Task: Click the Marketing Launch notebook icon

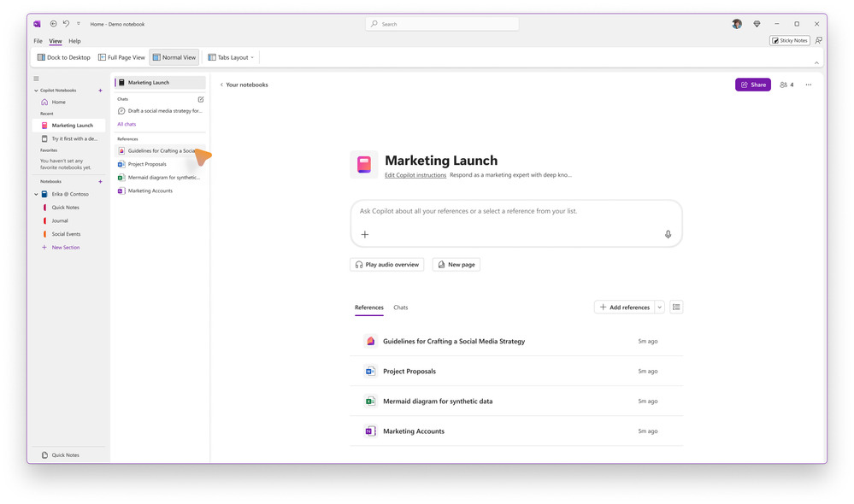Action: click(364, 164)
